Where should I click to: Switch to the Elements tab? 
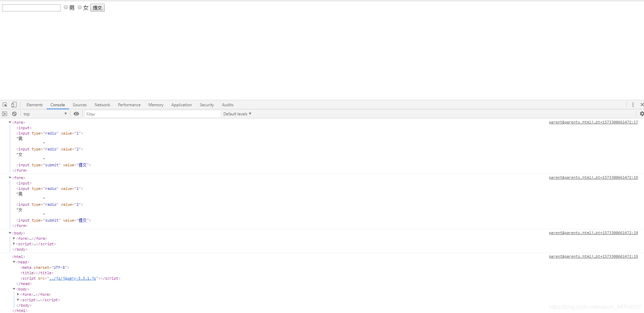34,105
